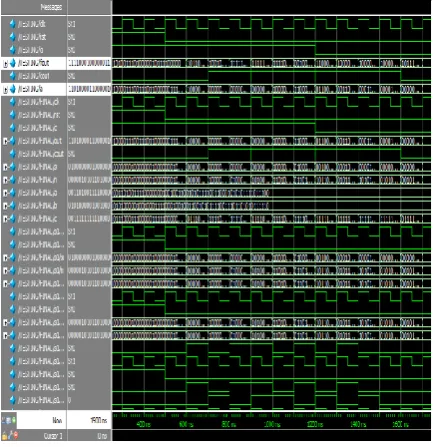Click the blue diamond icon of the fout signal
This screenshot has width=435, height=447.
pyautogui.click(x=13, y=63)
